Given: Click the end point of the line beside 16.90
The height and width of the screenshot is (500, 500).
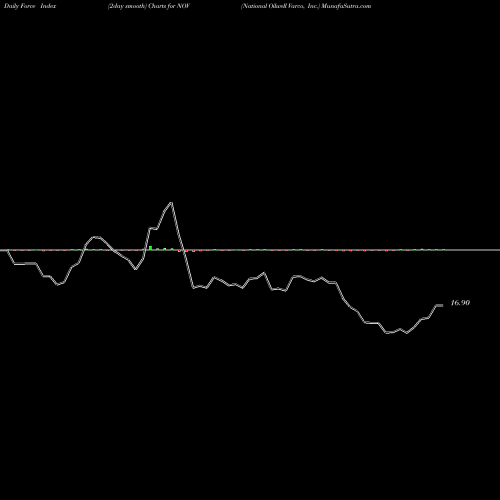Looking at the screenshot, I should coord(442,305).
